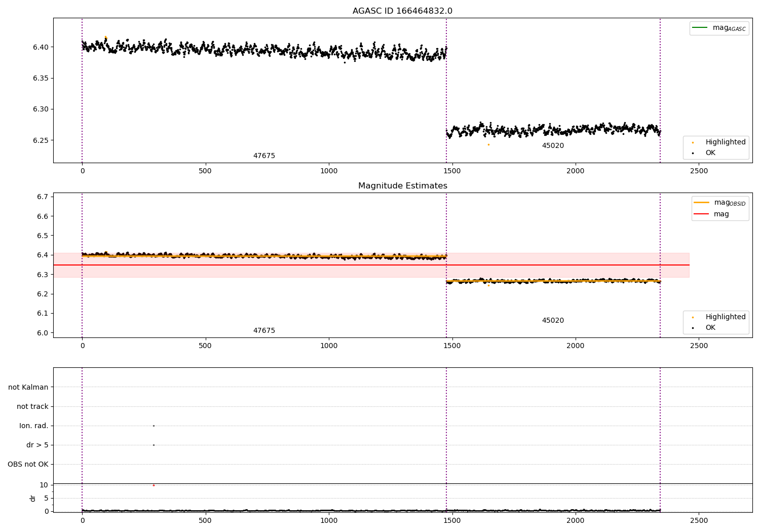
Task: Select 'Highlighted' legend entry in Magnitude Estimates plot
Action: [725, 317]
